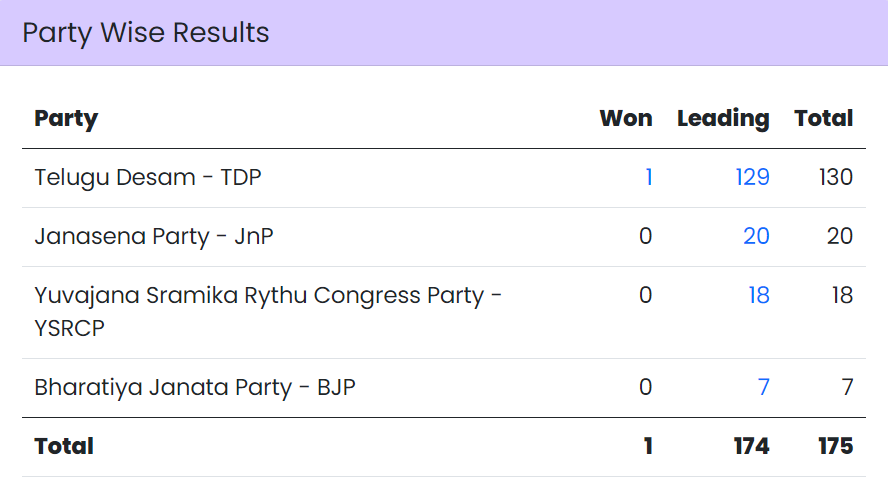Select Janasena's value in the Total column
Image resolution: width=888 pixels, height=481 pixels.
[x=839, y=237]
